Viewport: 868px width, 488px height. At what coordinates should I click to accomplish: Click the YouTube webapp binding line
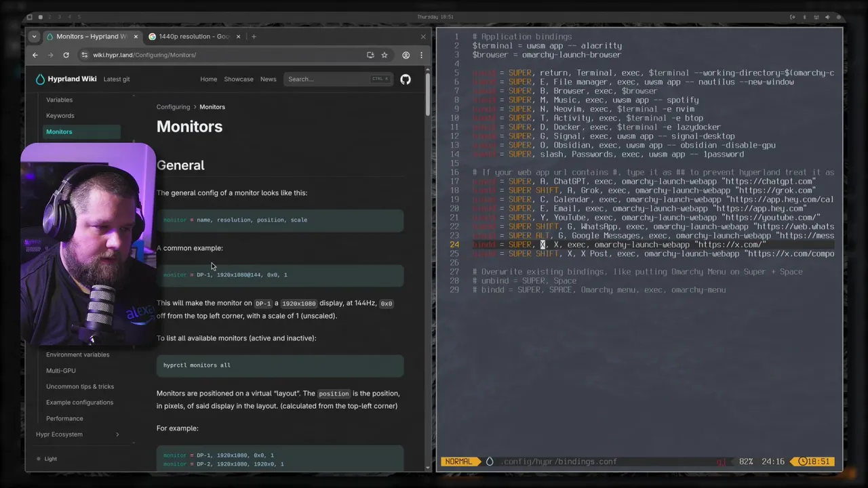tap(646, 218)
